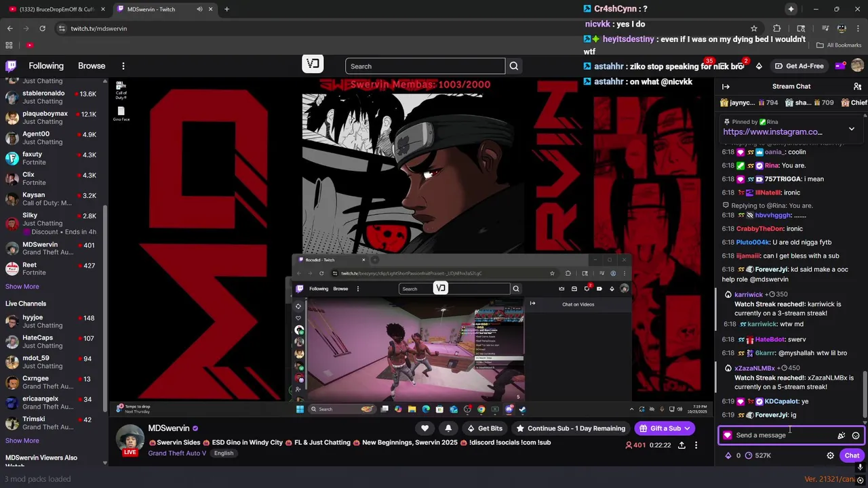868x488 pixels.
Task: Click the Send a message chat field
Action: (x=782, y=436)
